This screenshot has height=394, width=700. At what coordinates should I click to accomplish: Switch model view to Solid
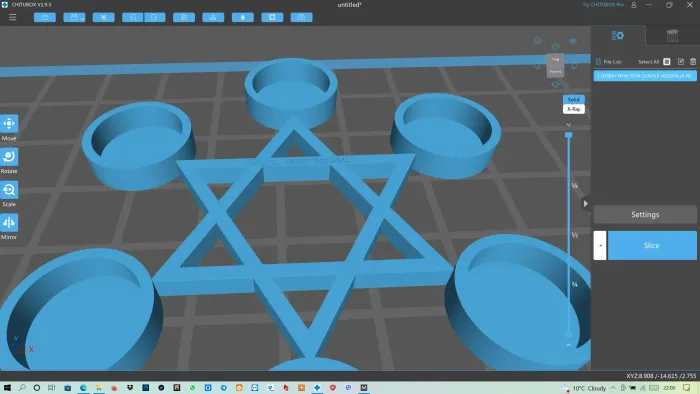(x=574, y=100)
